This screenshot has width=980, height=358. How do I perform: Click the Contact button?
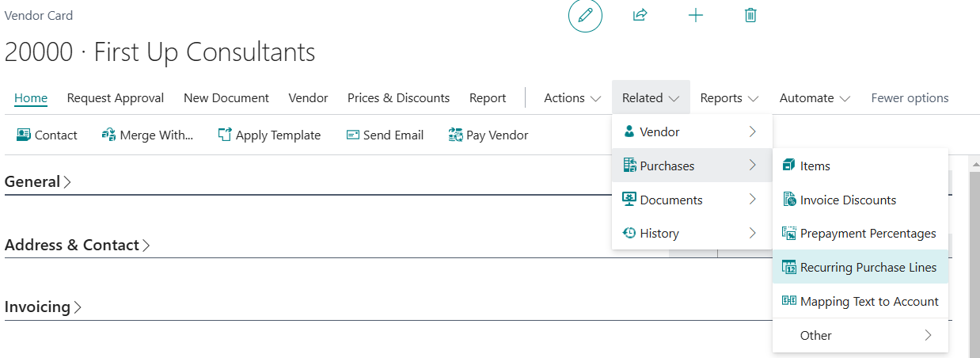coord(47,135)
